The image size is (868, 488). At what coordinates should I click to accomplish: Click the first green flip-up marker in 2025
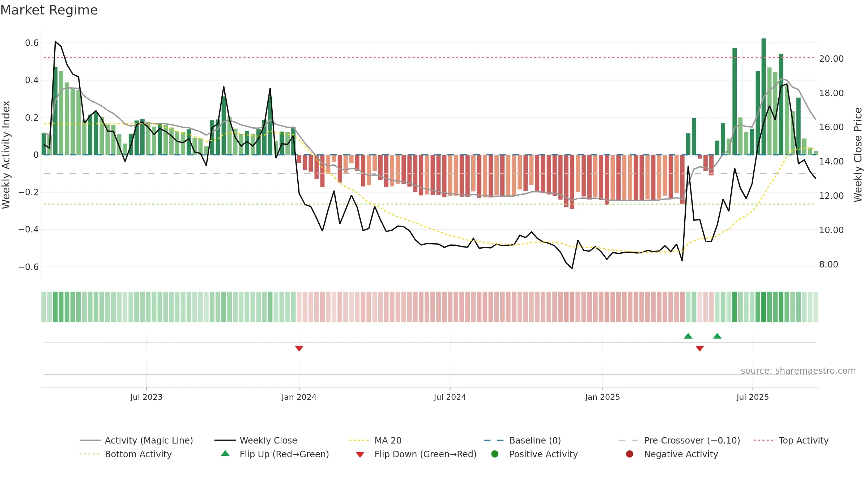[688, 336]
